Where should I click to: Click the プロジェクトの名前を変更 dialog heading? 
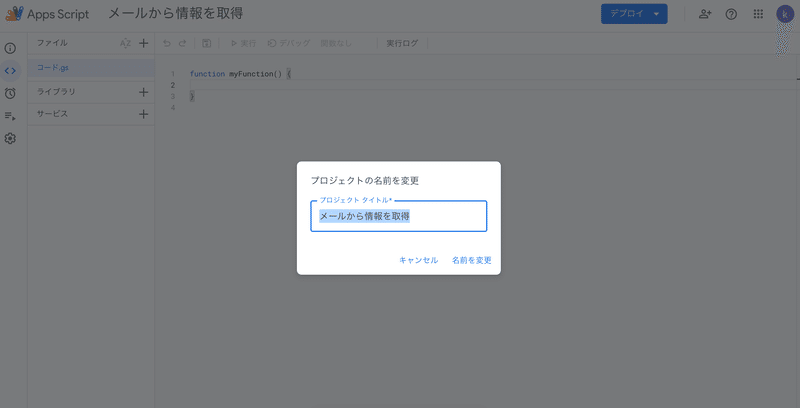tap(365, 181)
